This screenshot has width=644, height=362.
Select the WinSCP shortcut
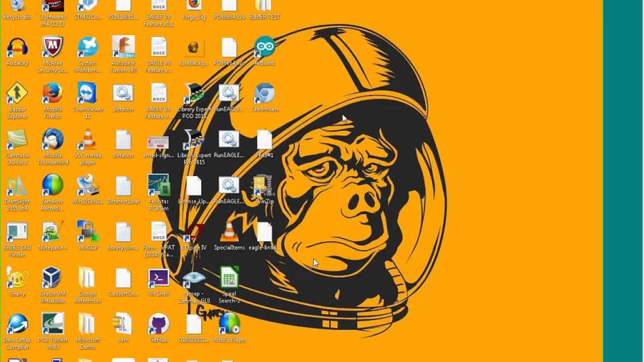(88, 232)
